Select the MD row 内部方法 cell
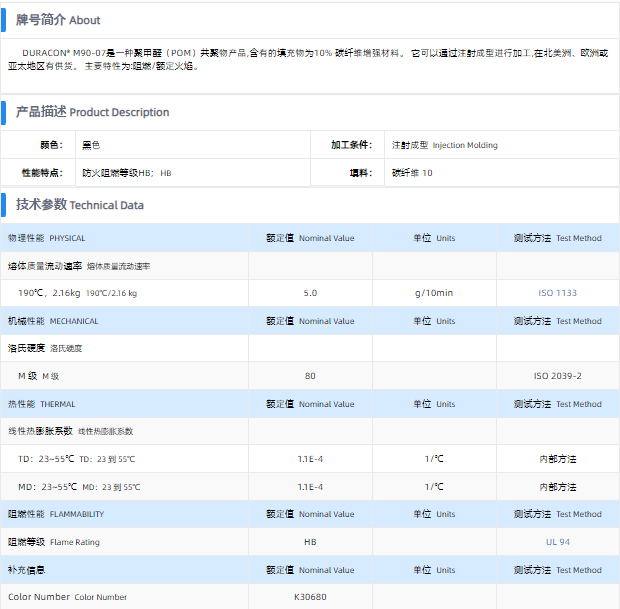This screenshot has width=620, height=609. [558, 487]
